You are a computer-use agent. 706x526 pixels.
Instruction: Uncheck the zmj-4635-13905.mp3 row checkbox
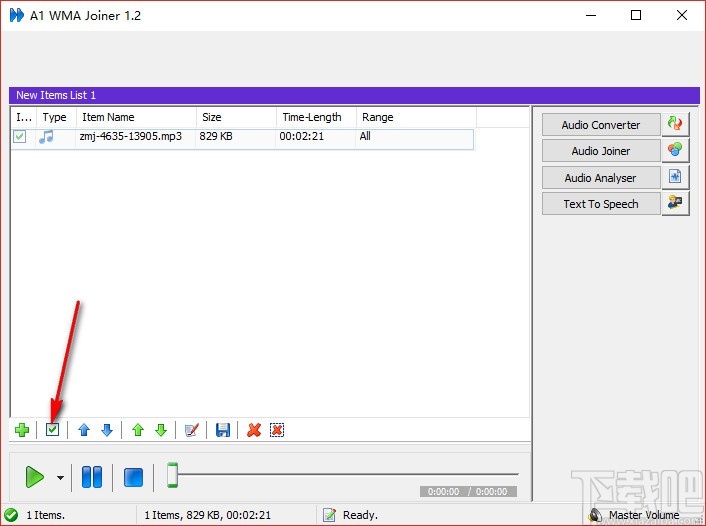[x=19, y=136]
